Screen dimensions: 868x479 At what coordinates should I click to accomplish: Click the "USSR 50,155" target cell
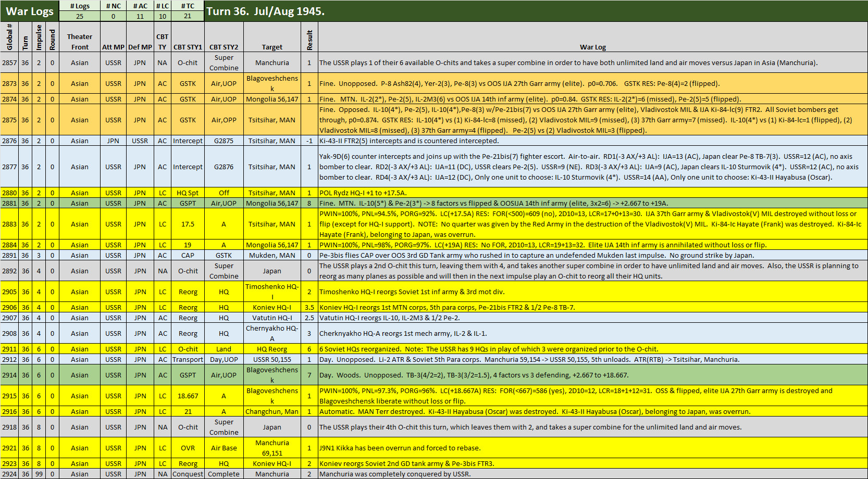coord(272,359)
